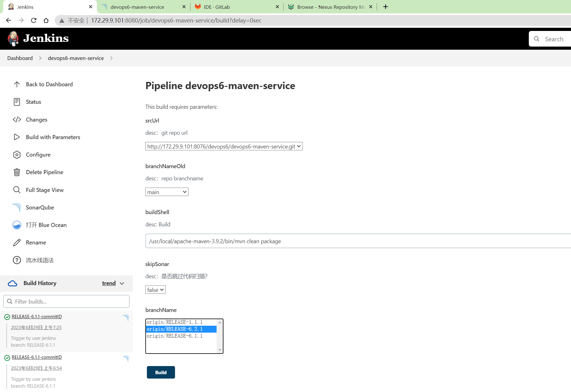This screenshot has height=392, width=571.
Task: Open the srcUrl git repo dropdown
Action: [x=224, y=146]
